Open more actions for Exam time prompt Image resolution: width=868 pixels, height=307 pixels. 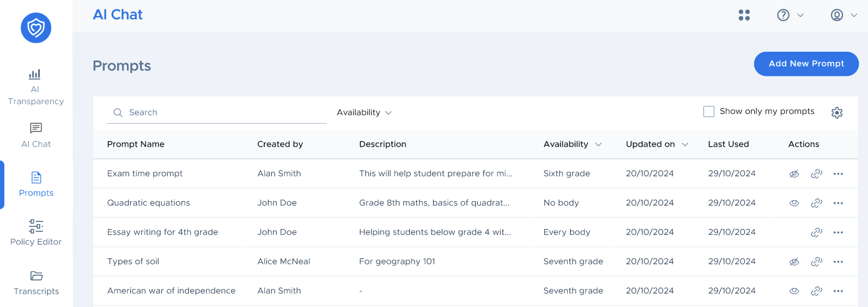[838, 174]
